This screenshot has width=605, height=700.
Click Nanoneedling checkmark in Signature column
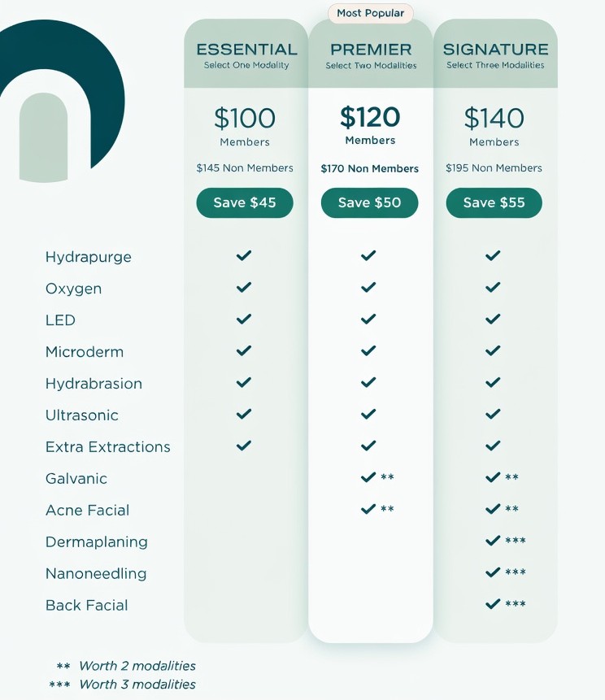click(x=493, y=572)
